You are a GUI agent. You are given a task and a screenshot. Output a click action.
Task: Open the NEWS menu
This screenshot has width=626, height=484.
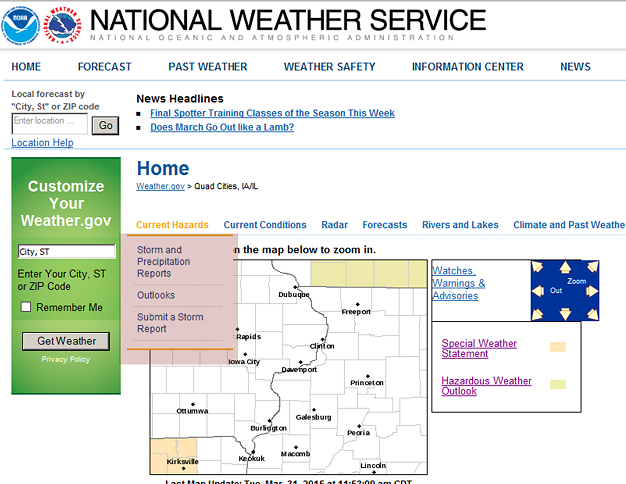click(575, 67)
